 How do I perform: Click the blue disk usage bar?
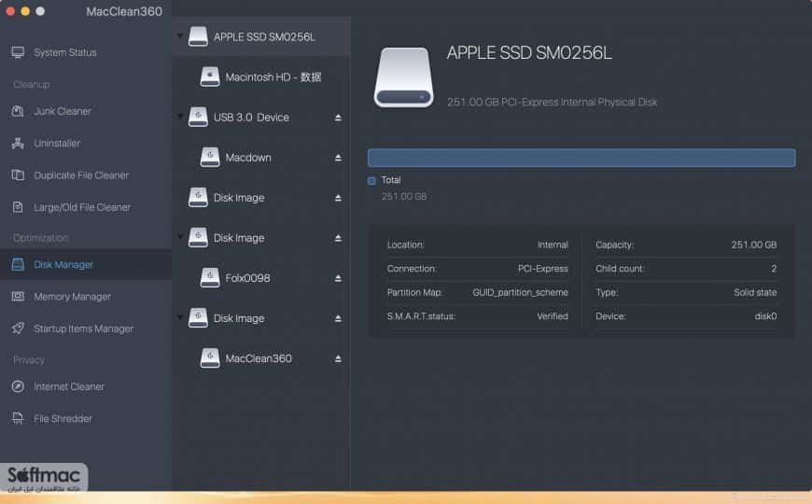coord(581,158)
